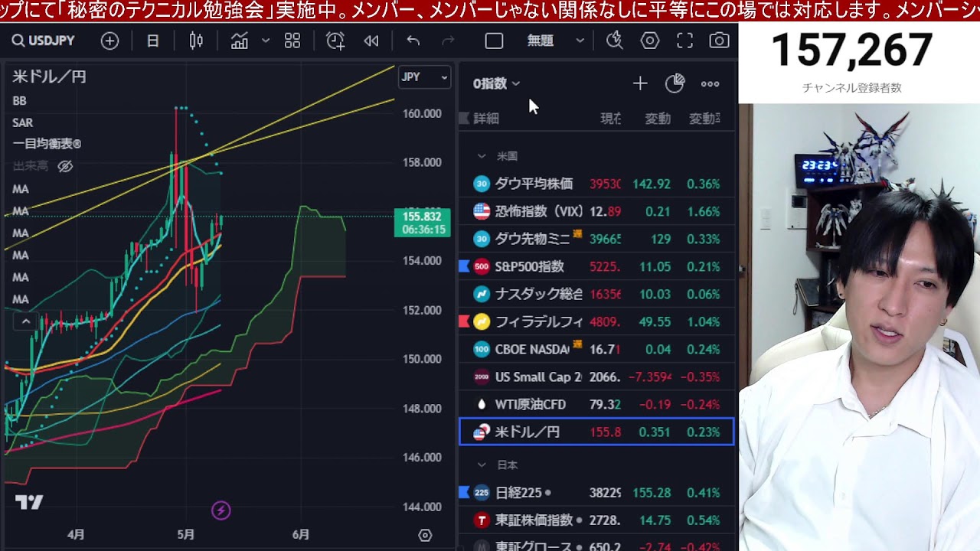Open the indicator templates grid icon

click(x=292, y=41)
